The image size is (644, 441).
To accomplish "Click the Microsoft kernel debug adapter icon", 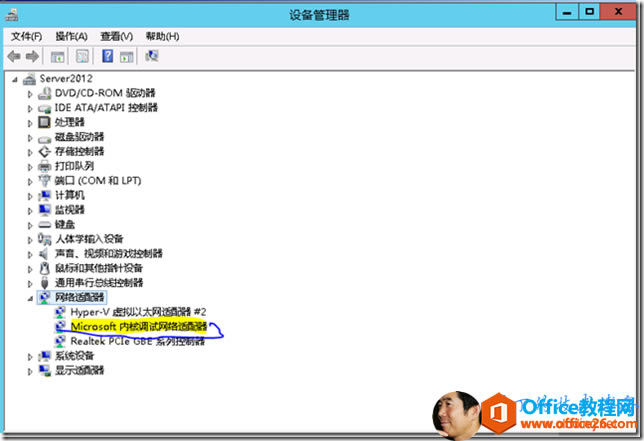I will coord(60,326).
